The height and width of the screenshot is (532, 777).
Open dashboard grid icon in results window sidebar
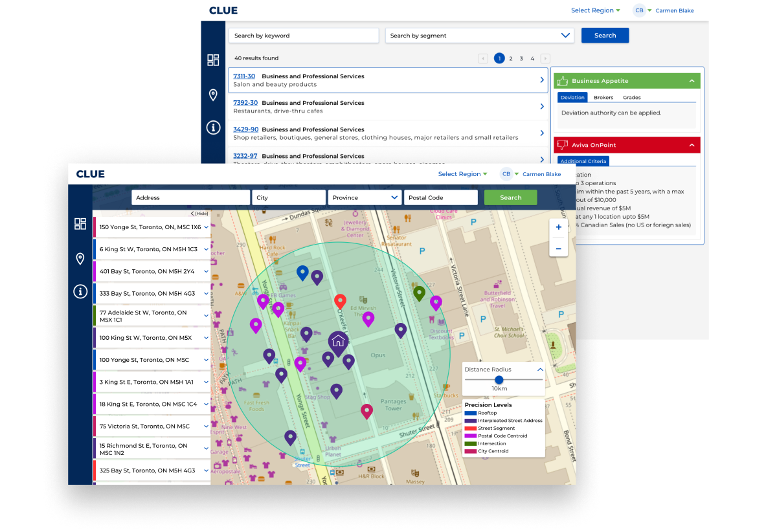point(213,60)
